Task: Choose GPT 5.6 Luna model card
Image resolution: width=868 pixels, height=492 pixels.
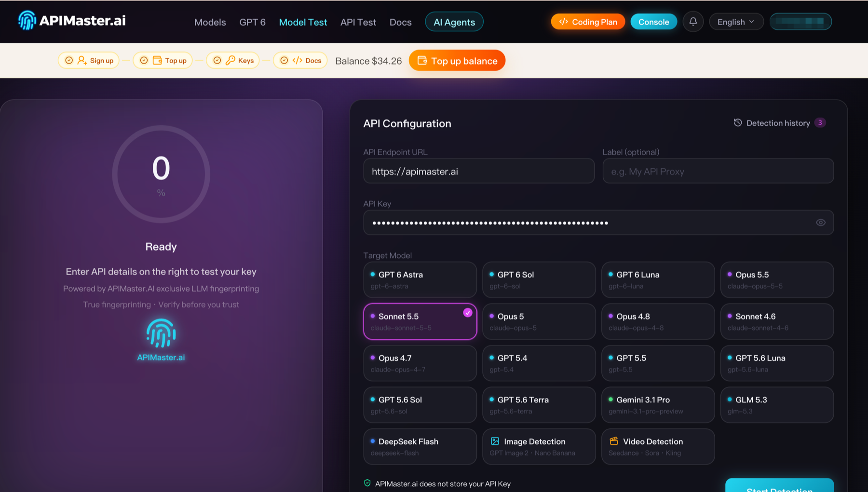Action: click(777, 363)
